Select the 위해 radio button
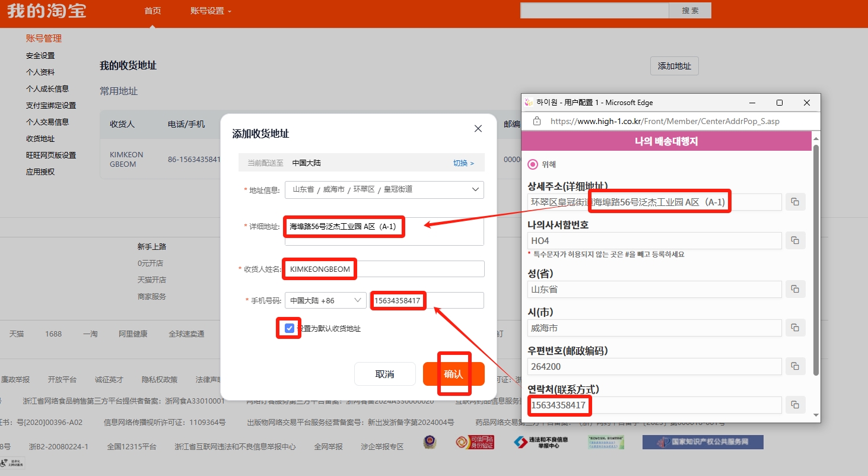 coord(533,164)
